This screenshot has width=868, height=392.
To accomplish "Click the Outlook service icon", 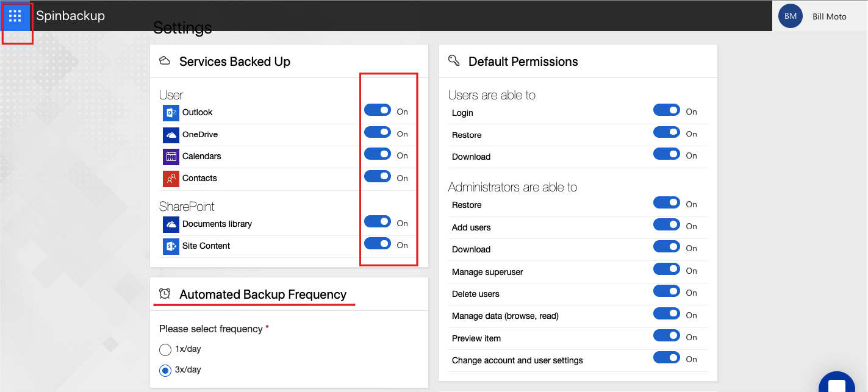I will (x=171, y=113).
